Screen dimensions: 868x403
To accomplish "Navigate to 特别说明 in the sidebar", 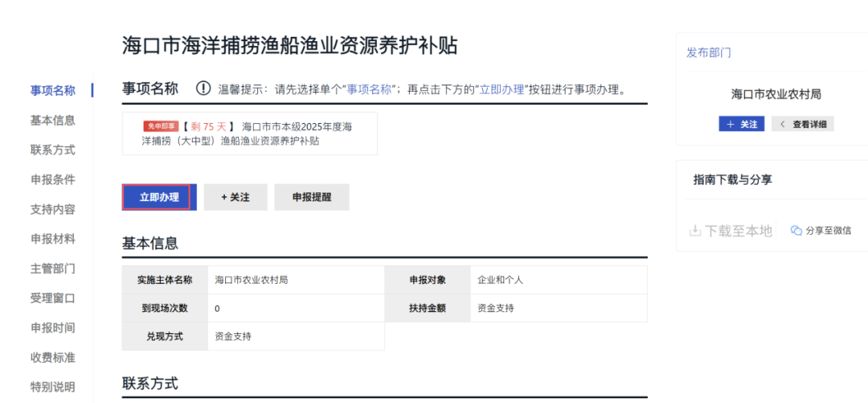I will [x=52, y=387].
